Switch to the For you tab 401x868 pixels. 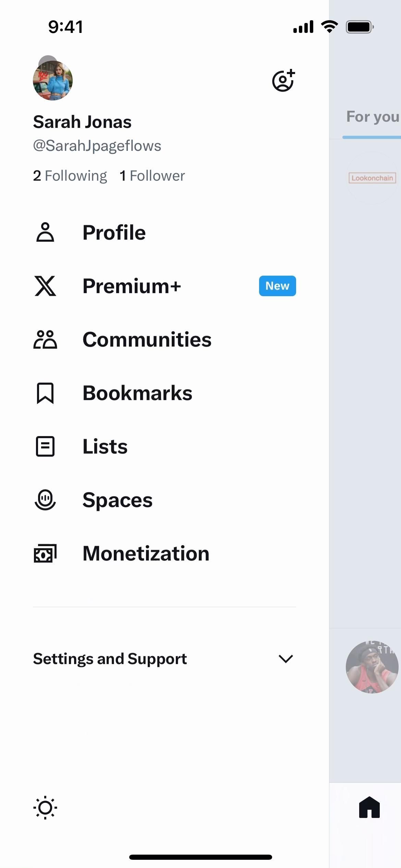[x=372, y=117]
